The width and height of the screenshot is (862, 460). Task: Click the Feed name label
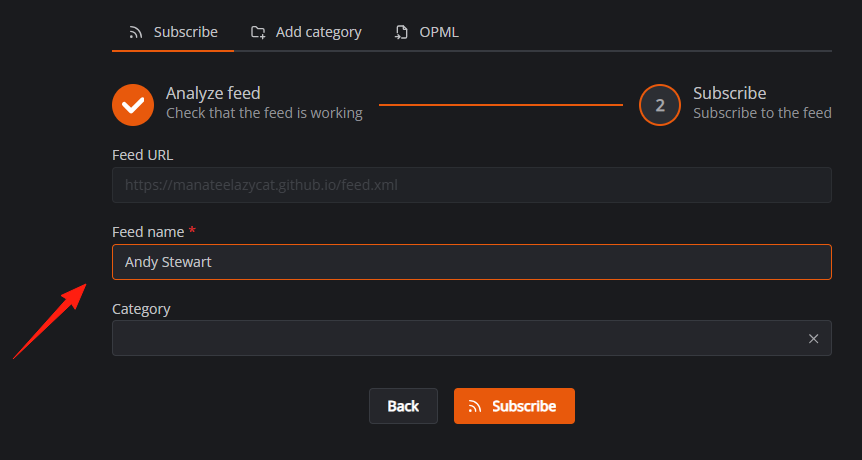coord(148,232)
